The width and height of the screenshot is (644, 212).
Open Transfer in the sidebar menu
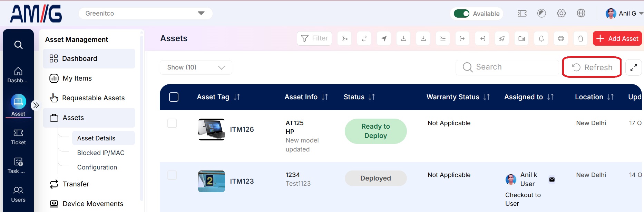point(89,184)
